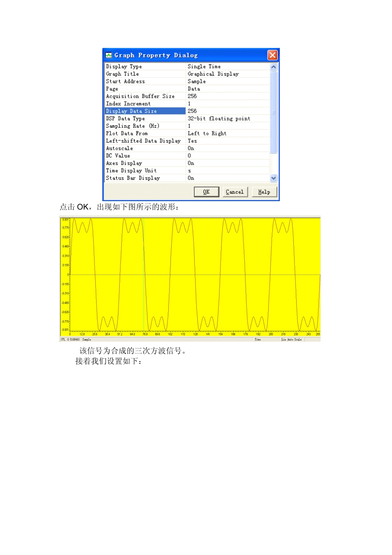Viewport: 392px width, 555px height.
Task: Open the DSP Data Type dropdown
Action: pyautogui.click(x=219, y=118)
